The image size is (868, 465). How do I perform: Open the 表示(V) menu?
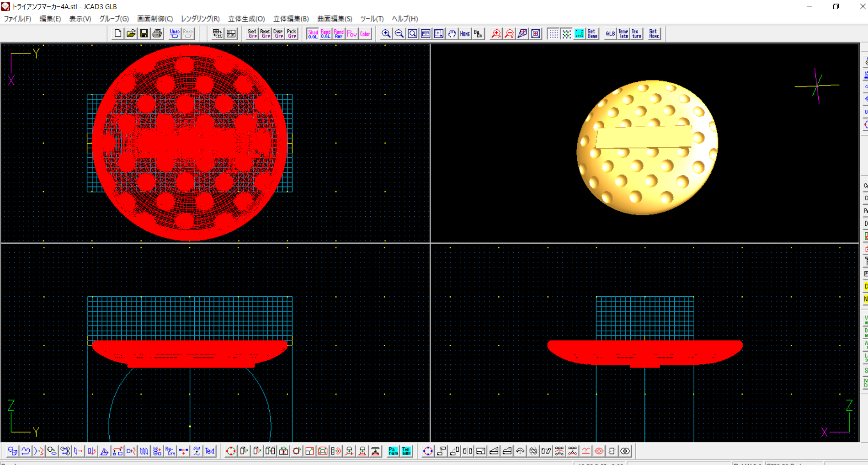80,19
